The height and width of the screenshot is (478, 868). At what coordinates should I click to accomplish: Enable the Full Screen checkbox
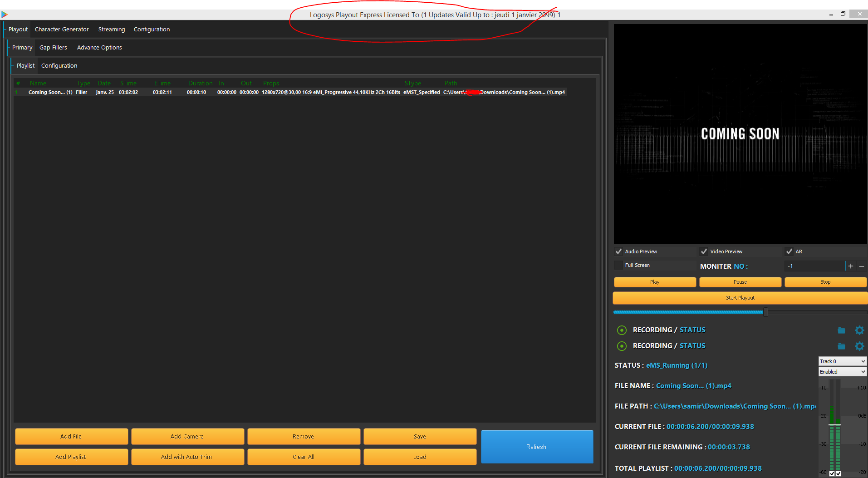[618, 265]
